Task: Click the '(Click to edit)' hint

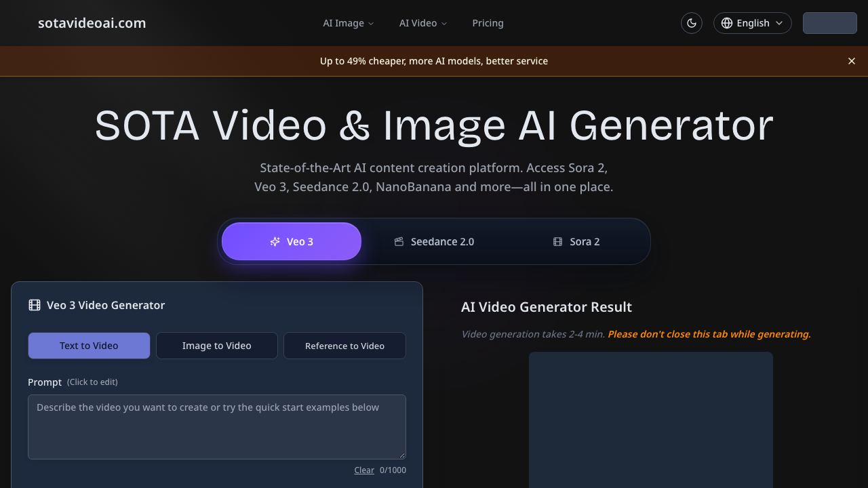Action: (92, 382)
